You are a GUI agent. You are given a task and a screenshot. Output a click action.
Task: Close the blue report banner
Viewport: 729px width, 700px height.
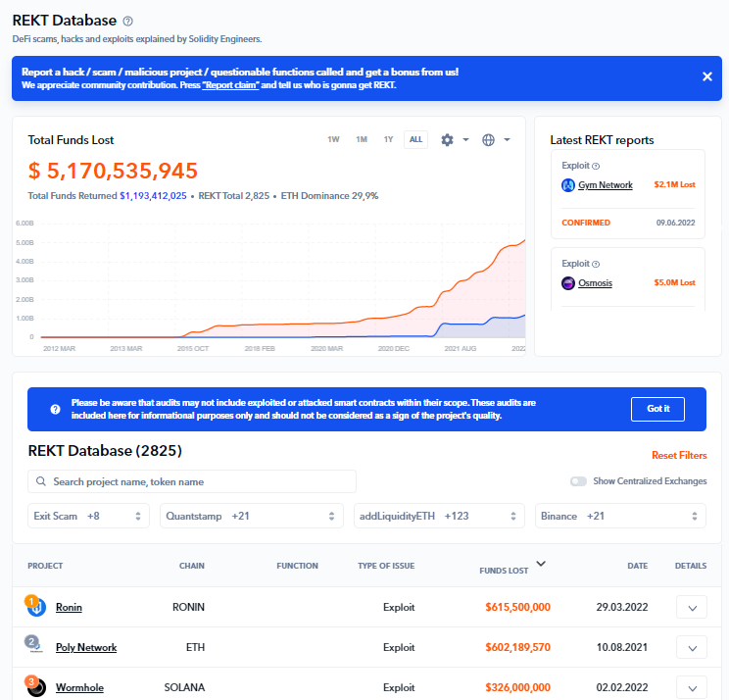pos(706,76)
